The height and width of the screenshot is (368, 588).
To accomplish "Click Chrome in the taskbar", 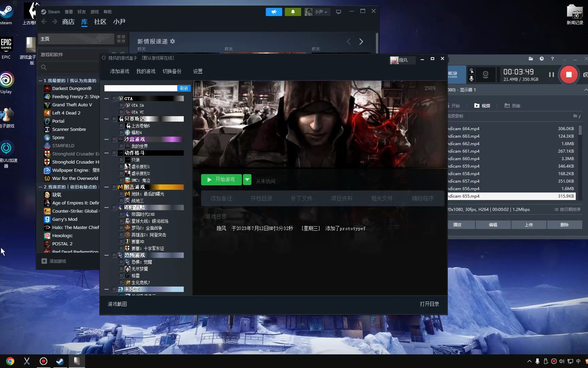I will tap(10, 361).
